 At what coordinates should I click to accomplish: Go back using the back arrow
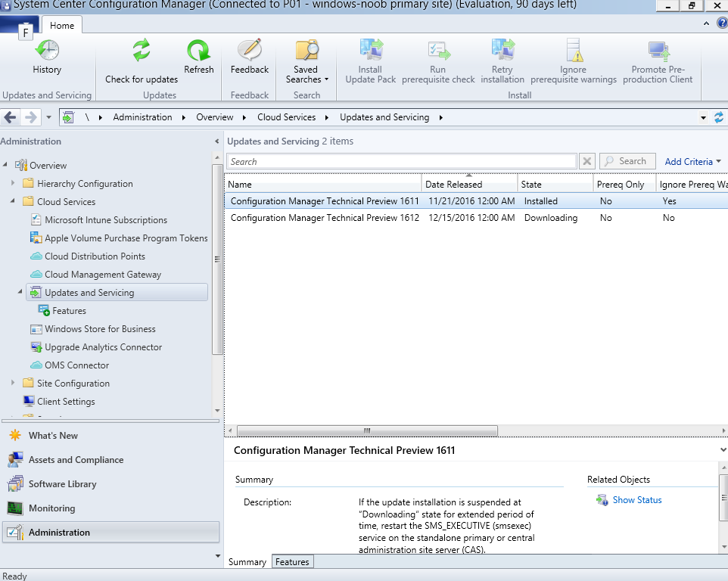[x=10, y=117]
